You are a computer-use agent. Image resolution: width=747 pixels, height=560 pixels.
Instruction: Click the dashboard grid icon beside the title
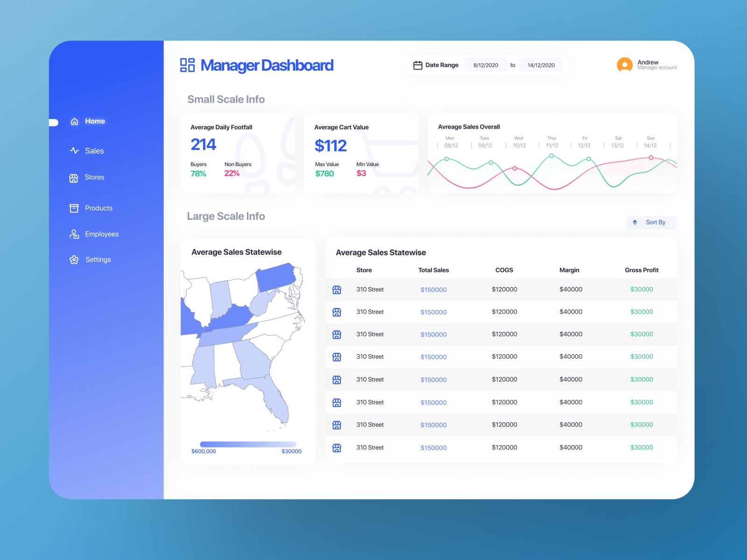click(x=187, y=65)
